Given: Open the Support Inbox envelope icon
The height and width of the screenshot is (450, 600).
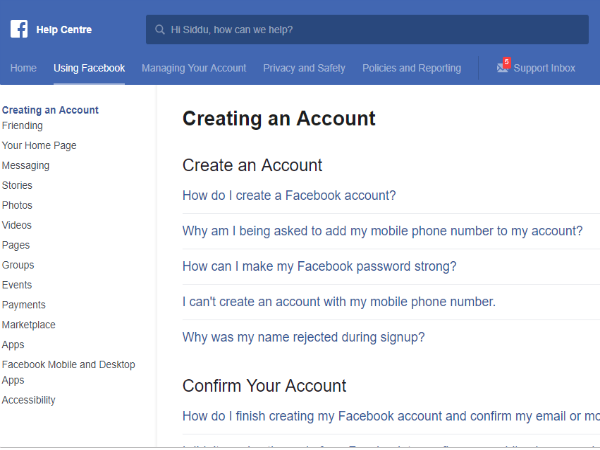Looking at the screenshot, I should coord(502,68).
